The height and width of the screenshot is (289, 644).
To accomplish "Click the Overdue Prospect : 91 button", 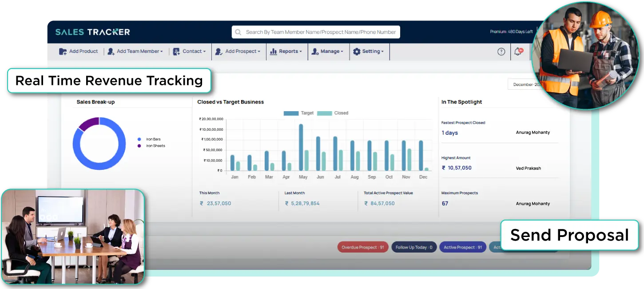I will pyautogui.click(x=363, y=247).
